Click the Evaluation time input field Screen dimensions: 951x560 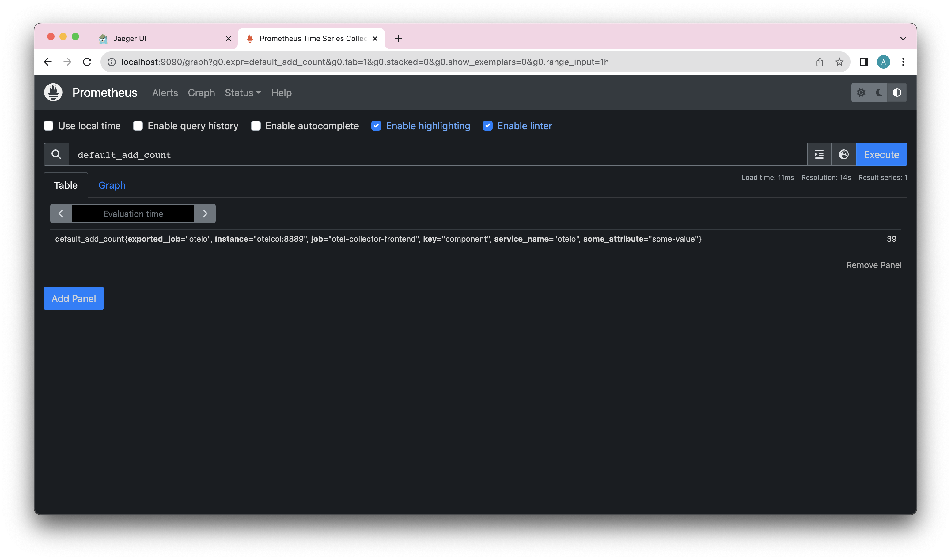click(133, 213)
